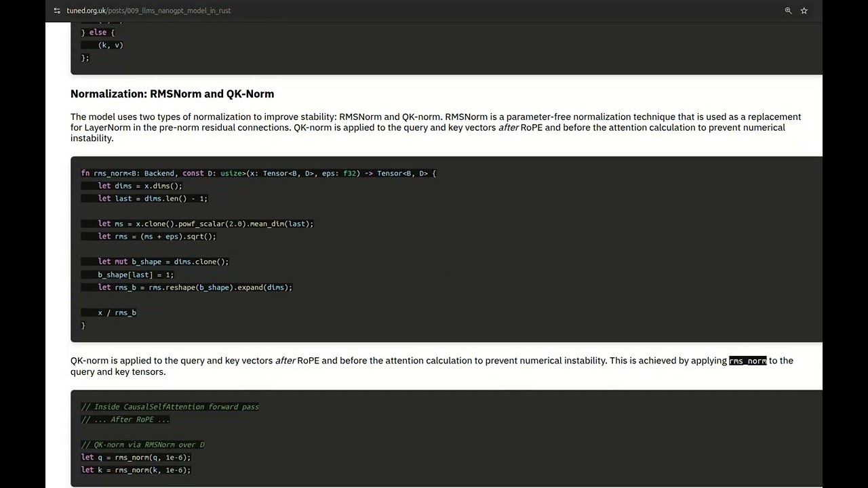Click code line "let dims = x.dims();"
The height and width of the screenshot is (488, 868).
140,186
